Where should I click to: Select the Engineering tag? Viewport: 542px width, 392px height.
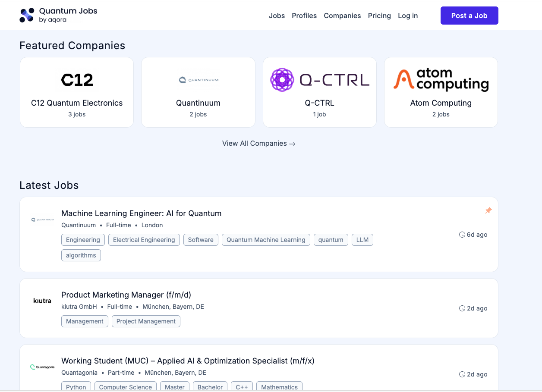(83, 240)
